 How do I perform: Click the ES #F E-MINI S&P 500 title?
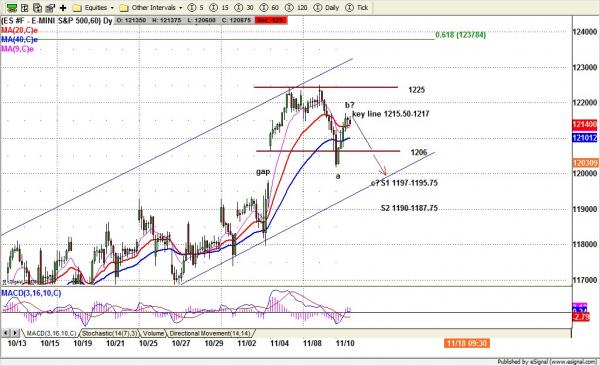(x=57, y=21)
